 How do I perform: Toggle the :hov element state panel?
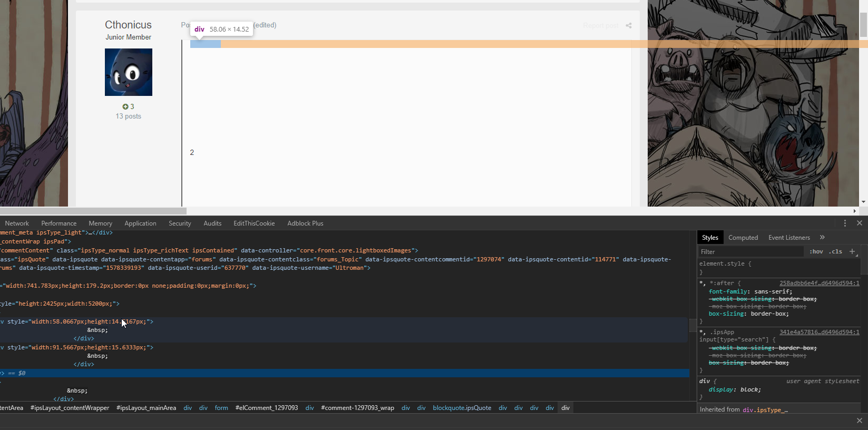coord(816,252)
